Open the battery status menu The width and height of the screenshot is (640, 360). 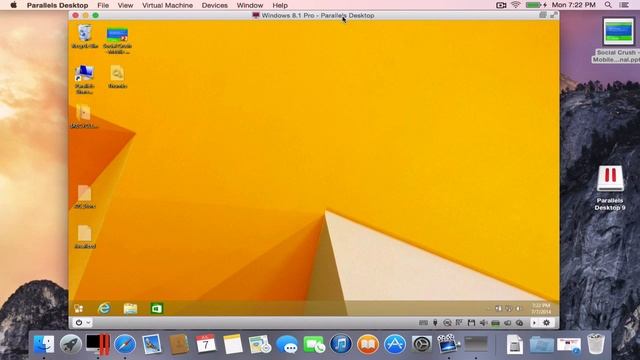click(536, 5)
